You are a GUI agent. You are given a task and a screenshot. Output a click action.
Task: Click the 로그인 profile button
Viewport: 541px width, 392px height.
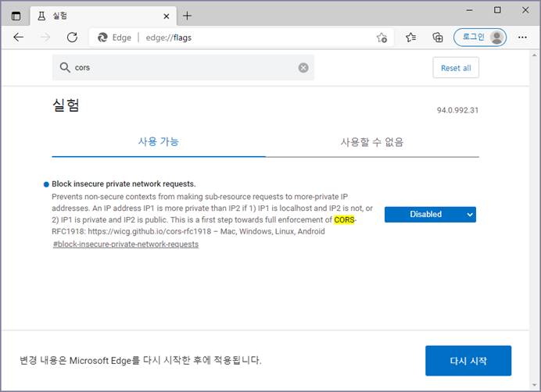[x=480, y=37]
